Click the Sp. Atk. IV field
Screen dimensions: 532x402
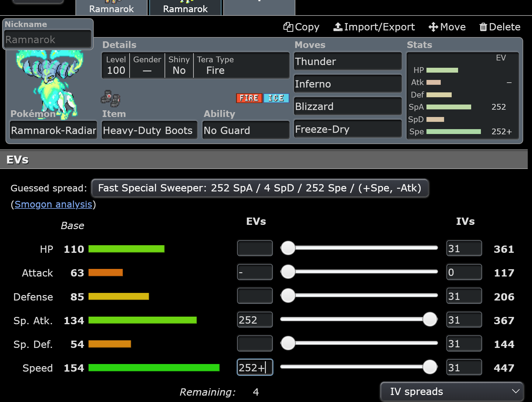point(464,320)
